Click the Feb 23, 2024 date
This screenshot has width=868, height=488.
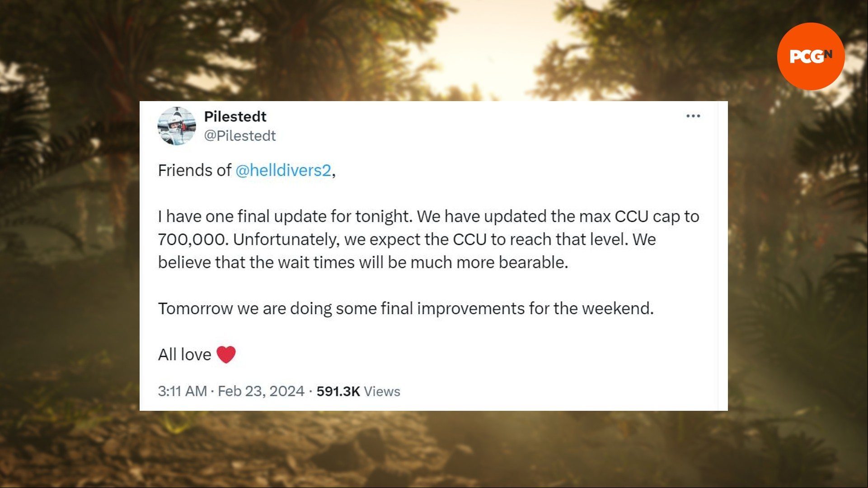[x=261, y=391]
